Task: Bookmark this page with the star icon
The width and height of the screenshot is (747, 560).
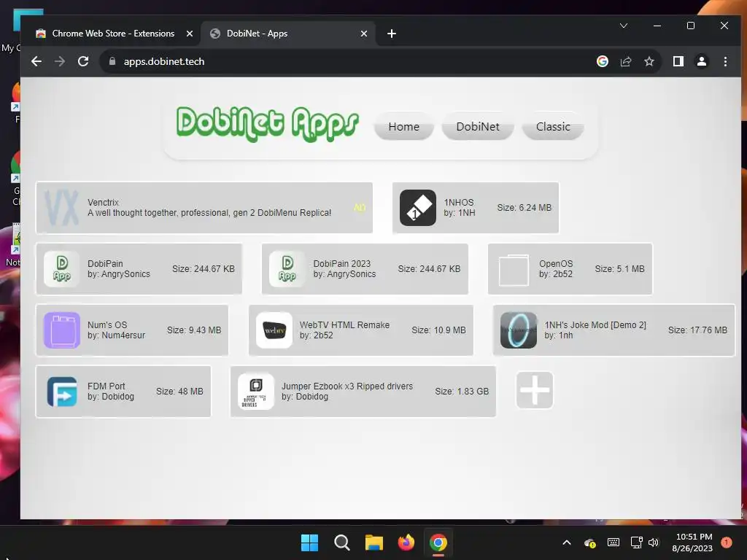Action: coord(649,61)
